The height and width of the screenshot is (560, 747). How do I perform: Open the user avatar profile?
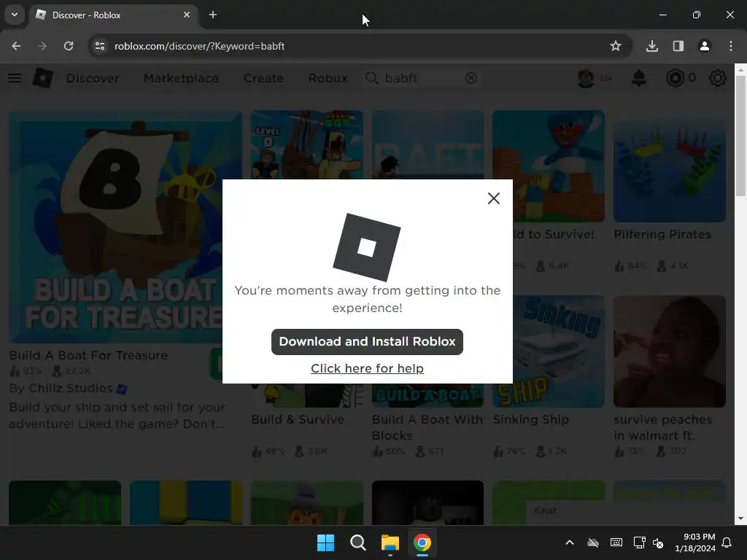click(x=586, y=78)
